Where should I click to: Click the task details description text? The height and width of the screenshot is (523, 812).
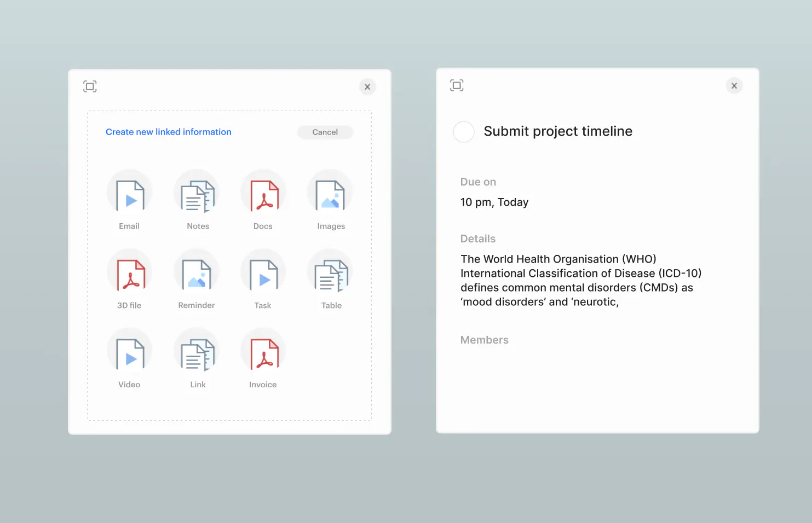click(x=581, y=281)
